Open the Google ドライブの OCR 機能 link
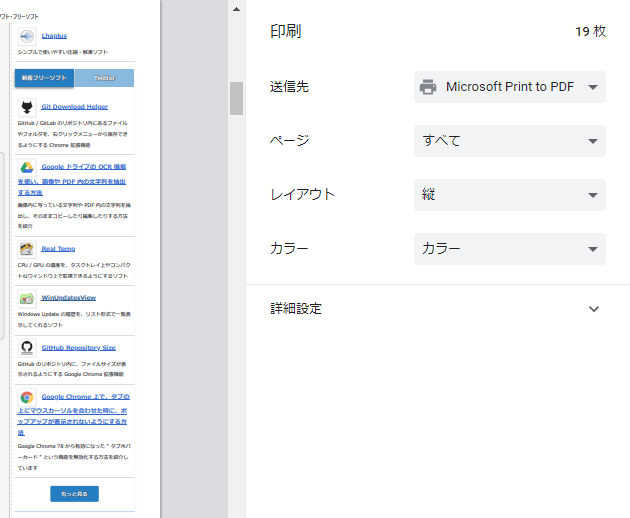630x518 pixels. point(72,179)
